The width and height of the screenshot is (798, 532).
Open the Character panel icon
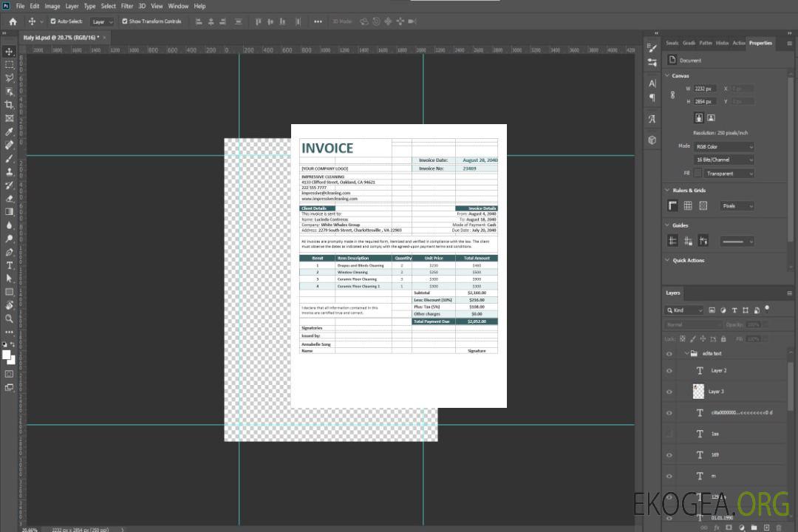pyautogui.click(x=652, y=83)
